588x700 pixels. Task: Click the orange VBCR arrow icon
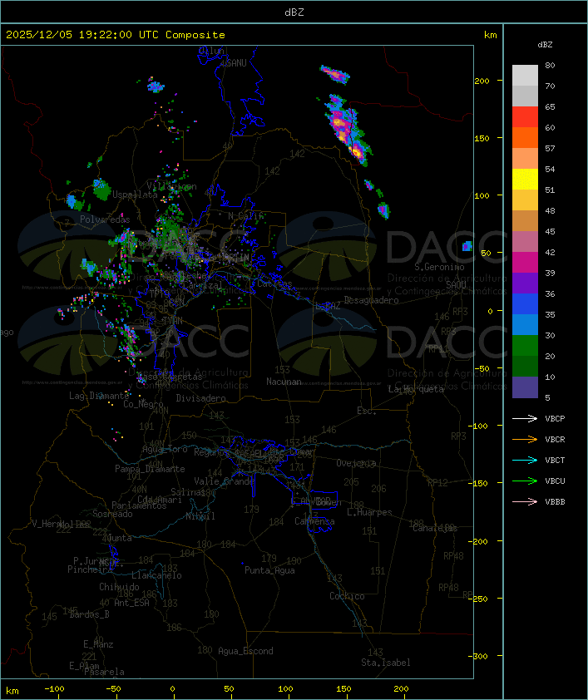(x=525, y=439)
